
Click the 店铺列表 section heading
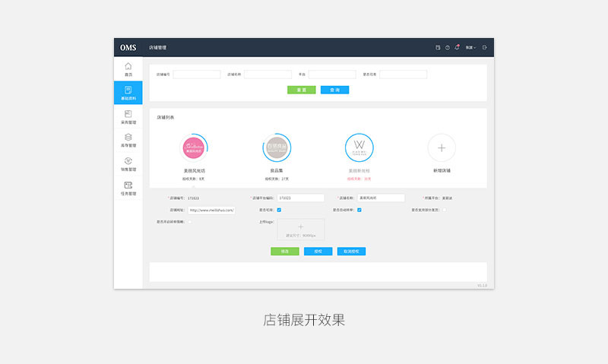pos(165,118)
